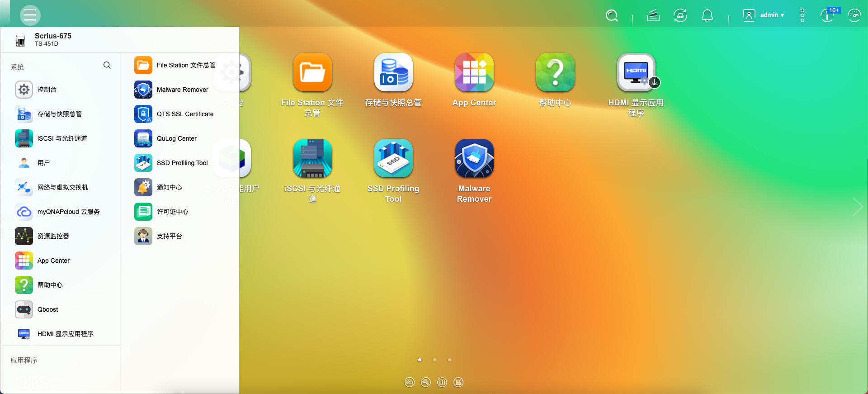Click the utility tools icon in bottom bar
Screen dimensions: 868x394
(426, 382)
